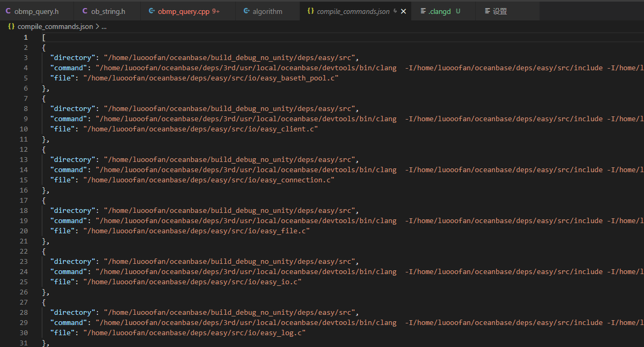644x347 pixels.
Task: Select the opening bracket on line 1
Action: tap(43, 37)
